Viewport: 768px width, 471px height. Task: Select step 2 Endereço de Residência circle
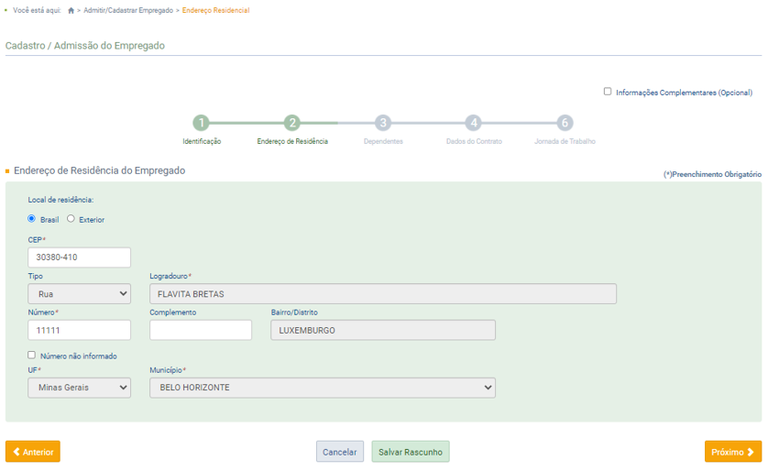click(292, 123)
